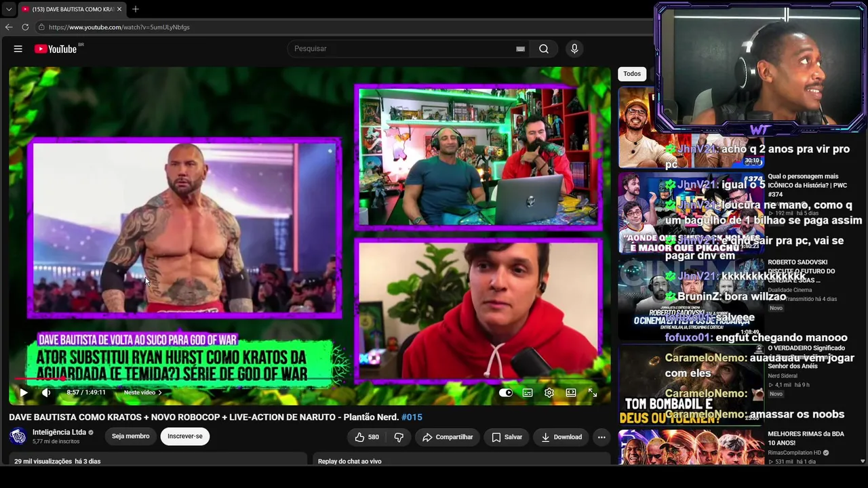Download the video
This screenshot has height=488, width=868.
[561, 437]
